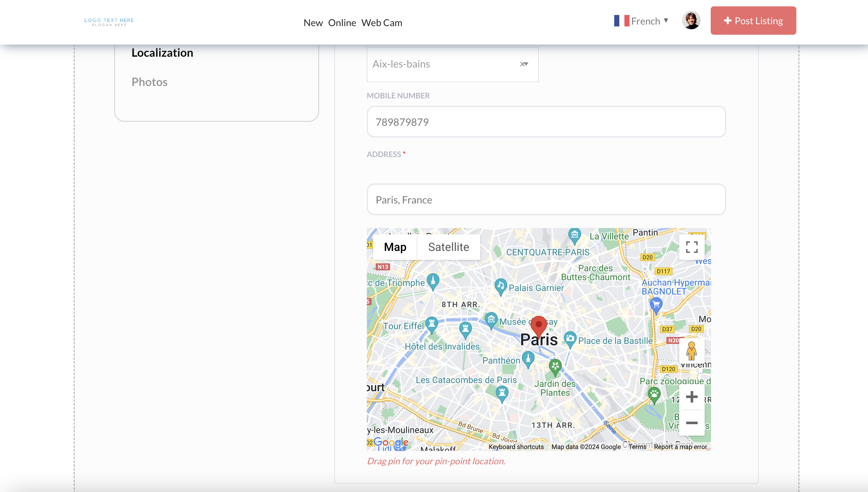Zoom in with the map plus button
This screenshot has width=868, height=492.
[691, 397]
